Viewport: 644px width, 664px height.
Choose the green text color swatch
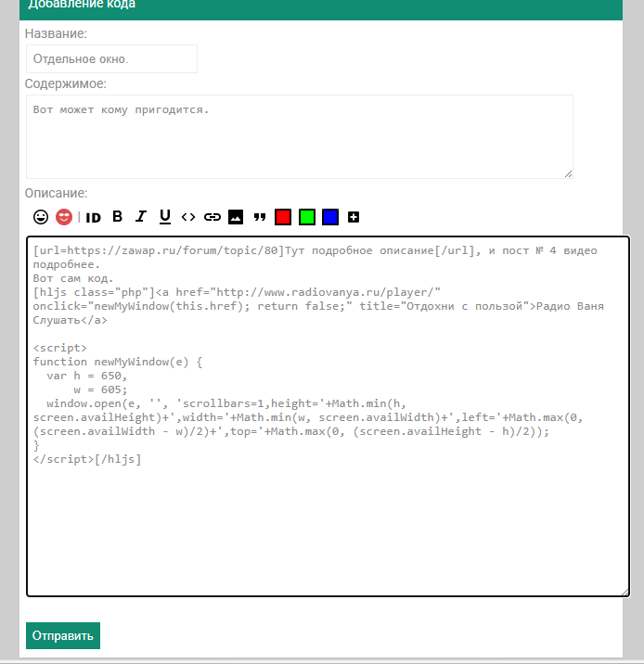click(x=307, y=217)
